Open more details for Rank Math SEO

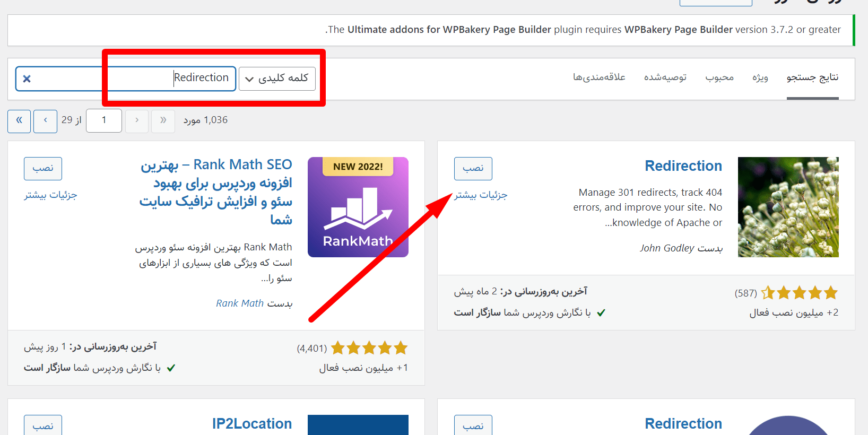point(50,195)
